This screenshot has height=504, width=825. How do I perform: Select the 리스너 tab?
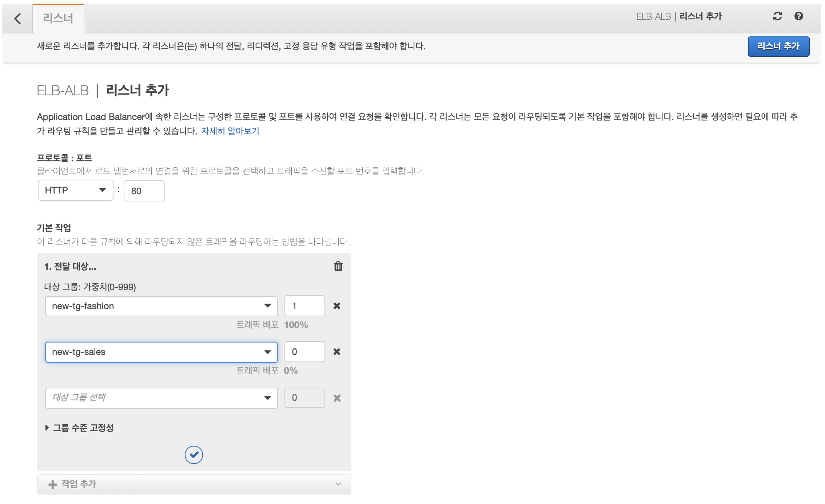coord(58,18)
